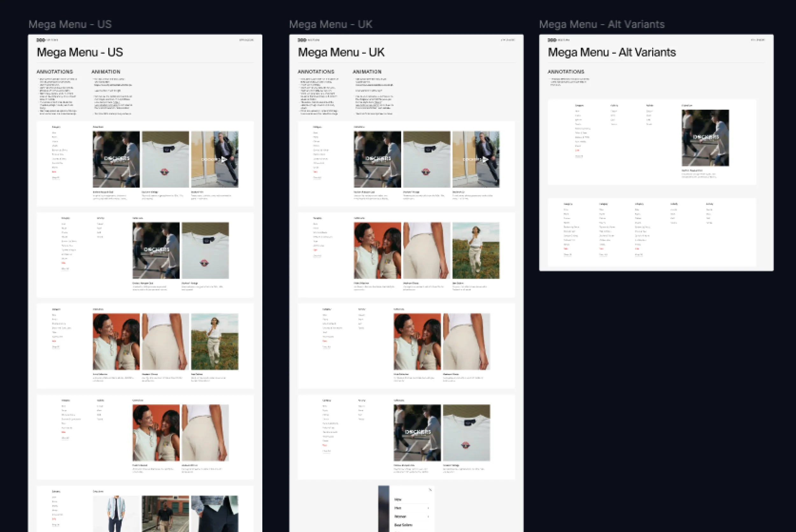Click the ANIMATION heading in the UK frame
The height and width of the screenshot is (532, 796).
click(x=367, y=72)
